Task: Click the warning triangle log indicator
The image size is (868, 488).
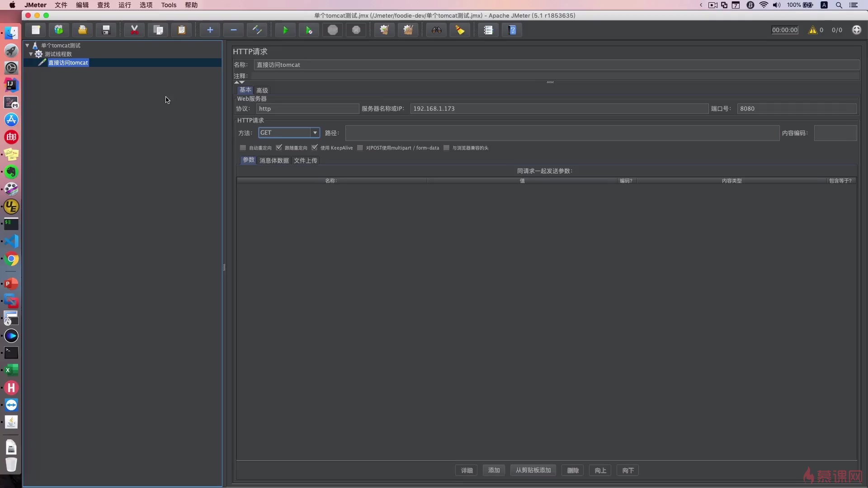Action: click(813, 30)
